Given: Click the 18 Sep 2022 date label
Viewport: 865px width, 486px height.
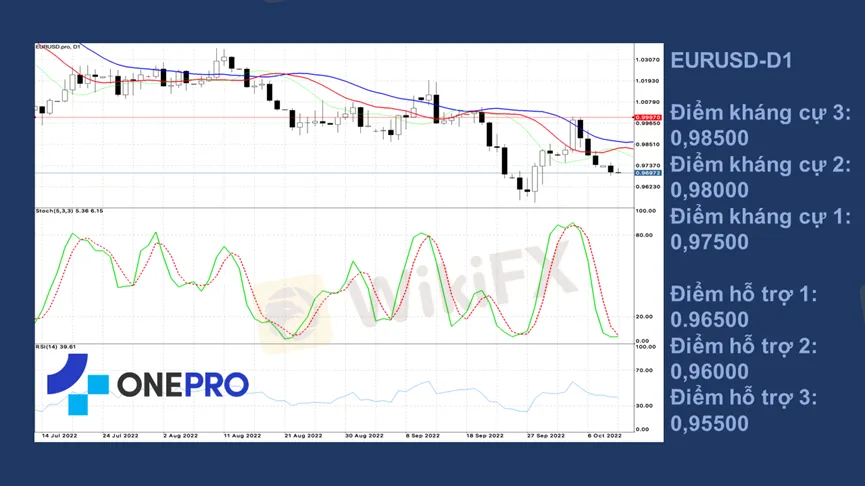Looking at the screenshot, I should coord(485,436).
